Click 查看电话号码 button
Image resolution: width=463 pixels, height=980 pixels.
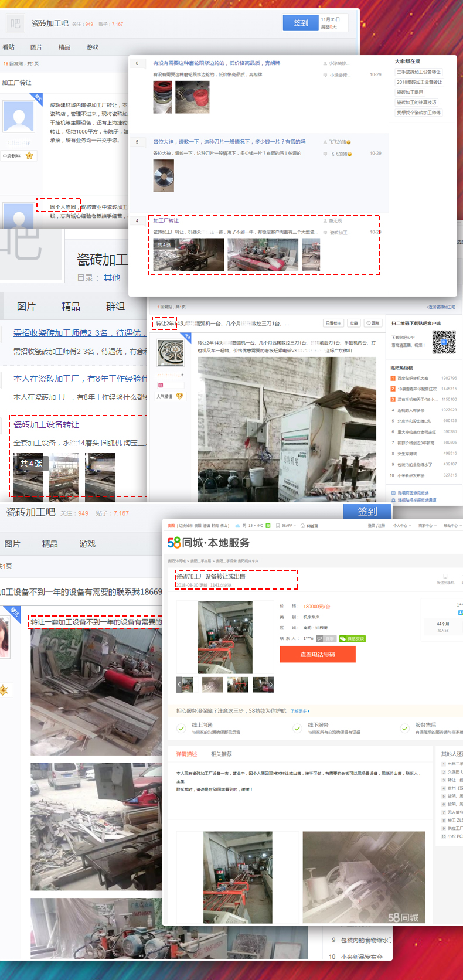[x=318, y=654]
